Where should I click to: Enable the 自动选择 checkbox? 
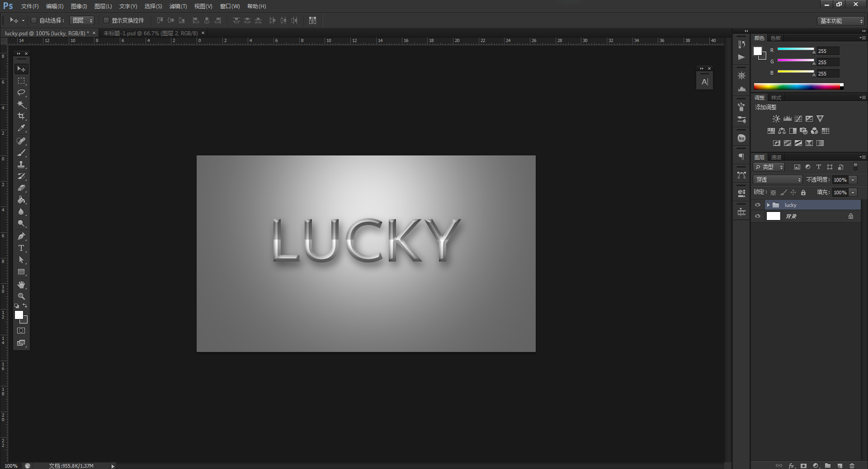[33, 20]
